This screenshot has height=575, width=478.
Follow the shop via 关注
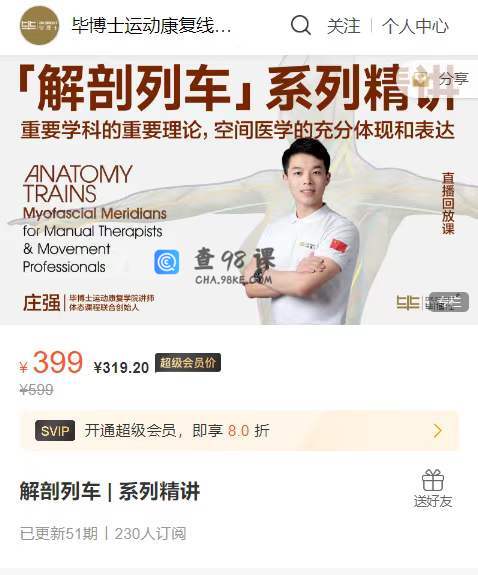[344, 26]
